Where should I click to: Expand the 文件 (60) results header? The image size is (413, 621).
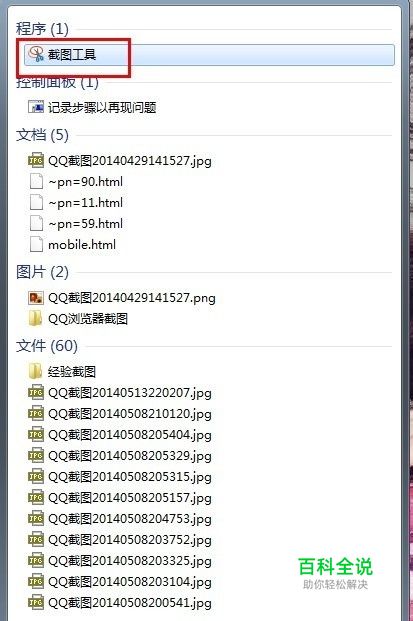click(x=47, y=346)
